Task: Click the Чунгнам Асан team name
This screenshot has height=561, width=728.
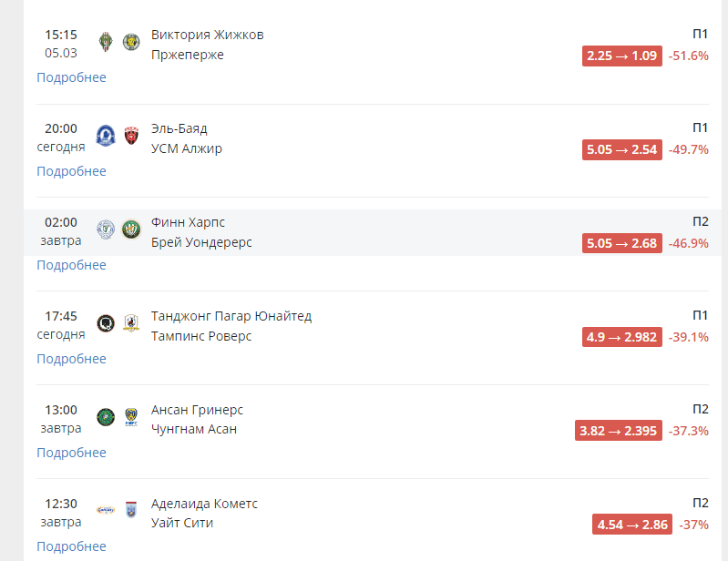Action: tap(193, 429)
